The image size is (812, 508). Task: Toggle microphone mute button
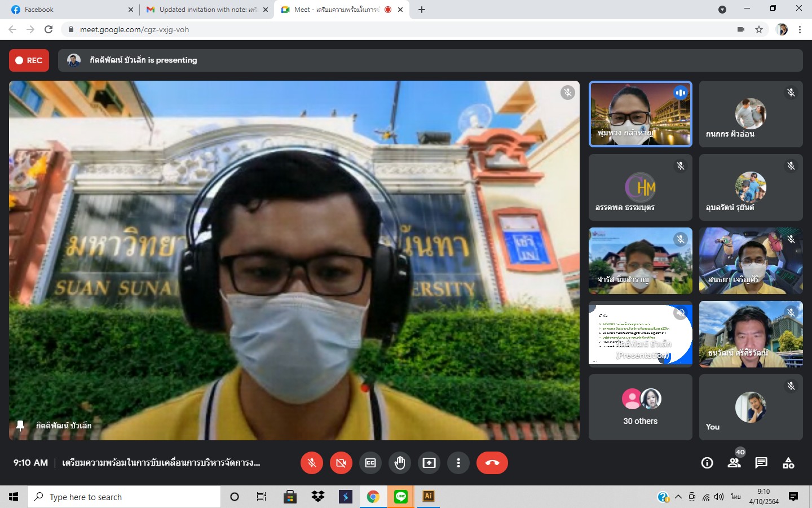[312, 463]
